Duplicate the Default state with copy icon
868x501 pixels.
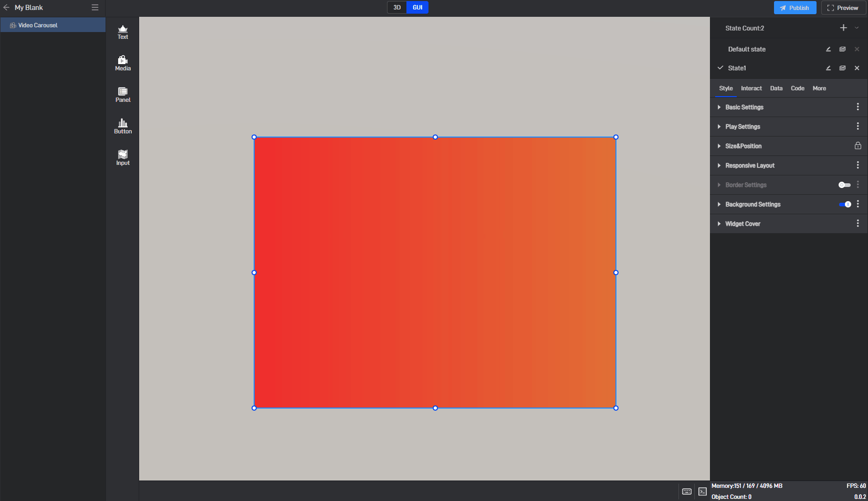(x=842, y=49)
